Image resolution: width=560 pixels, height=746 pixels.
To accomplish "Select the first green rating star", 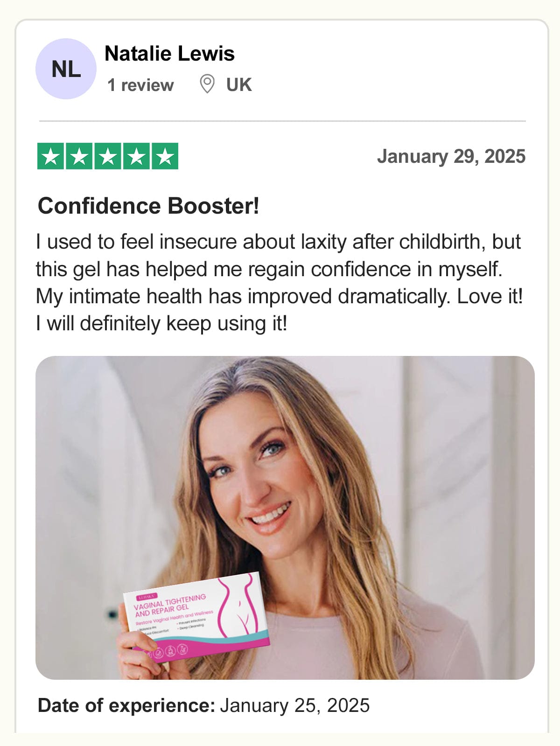I will (x=51, y=156).
